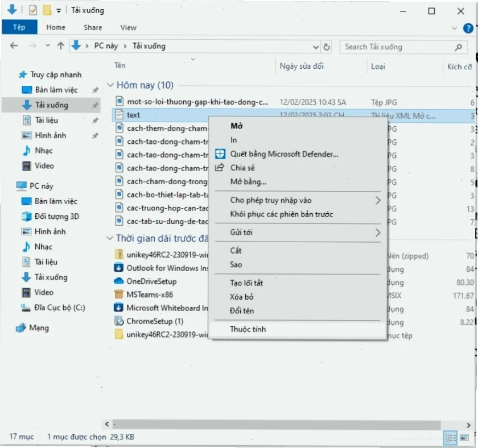Click the new folder icon in the title bar
478x448 pixels.
point(47,10)
